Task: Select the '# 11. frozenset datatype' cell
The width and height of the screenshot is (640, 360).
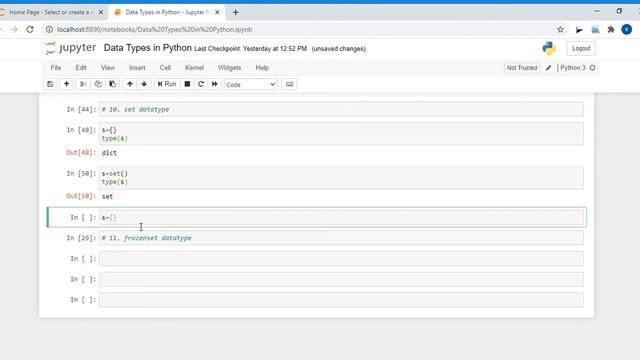Action: (341, 238)
